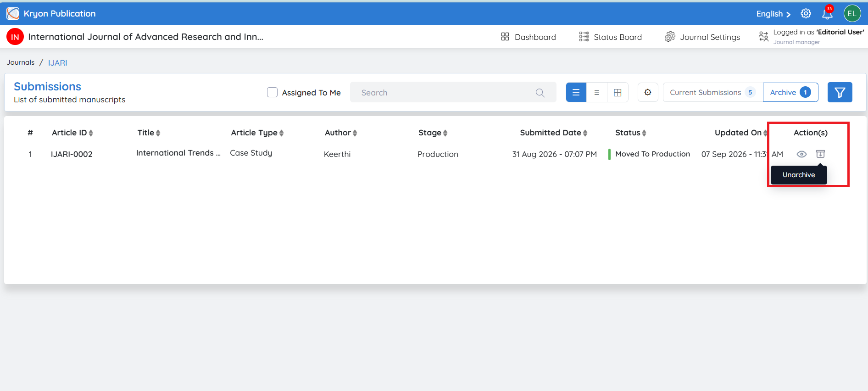This screenshot has width=868, height=391.
Task: Focus the Search input field
Action: [x=453, y=93]
